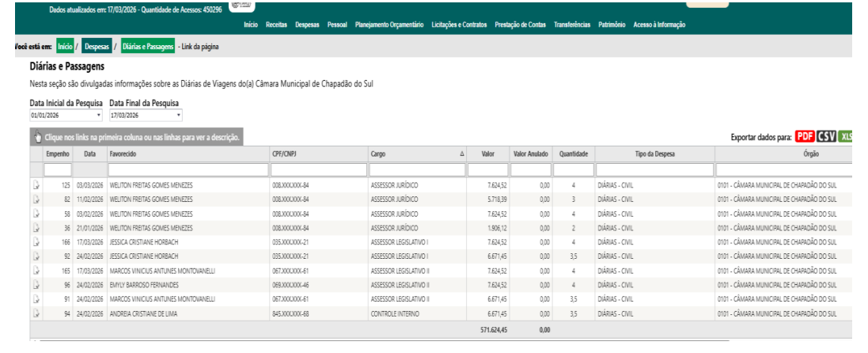Open document icon for empenho 94 row
The width and height of the screenshot is (868, 353).
point(36,313)
